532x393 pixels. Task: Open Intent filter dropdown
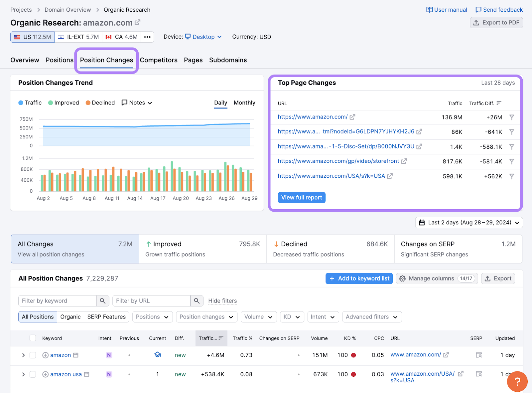click(x=323, y=317)
